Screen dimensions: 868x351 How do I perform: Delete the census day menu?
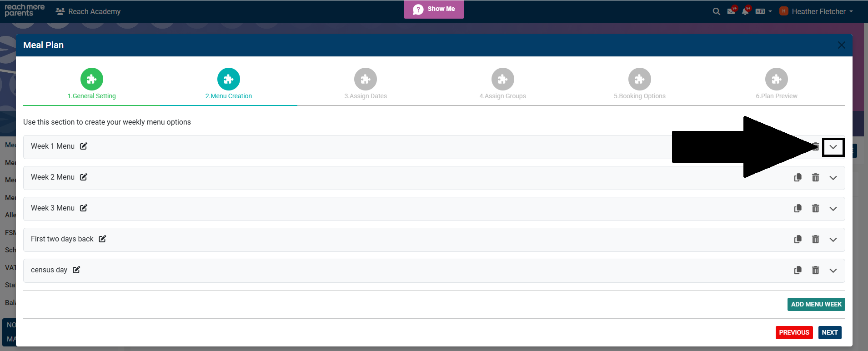(x=815, y=271)
